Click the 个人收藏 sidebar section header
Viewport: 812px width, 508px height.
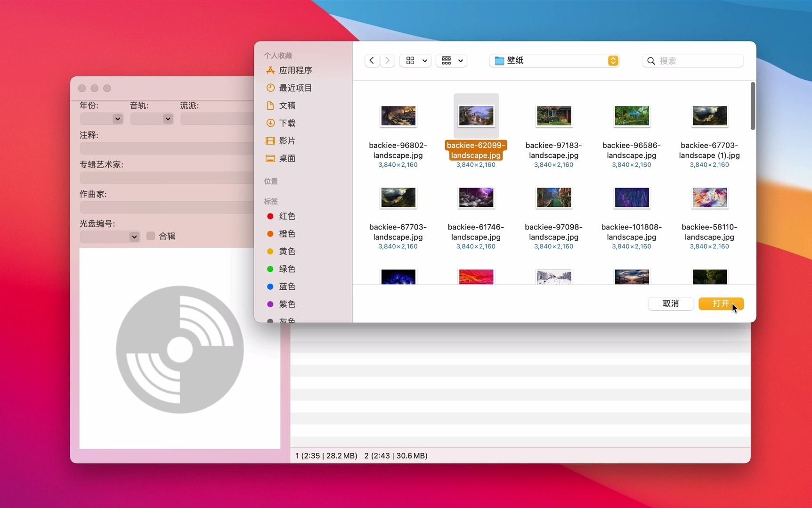pos(278,55)
